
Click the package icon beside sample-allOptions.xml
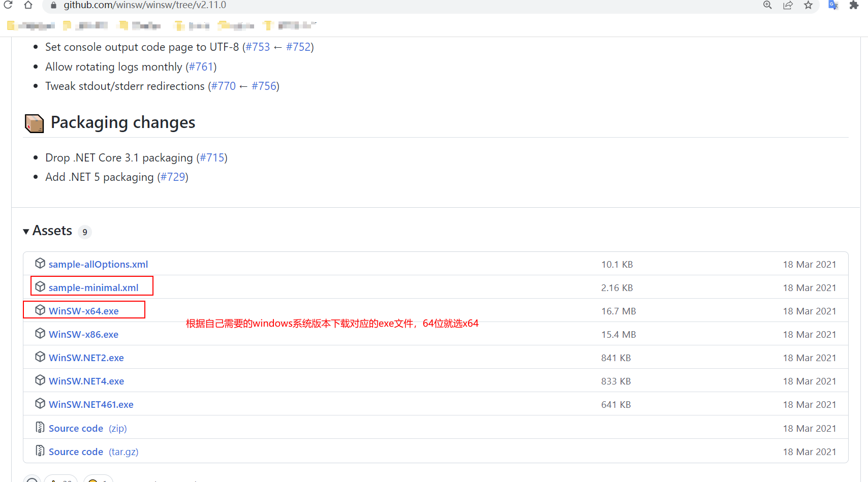tap(40, 263)
